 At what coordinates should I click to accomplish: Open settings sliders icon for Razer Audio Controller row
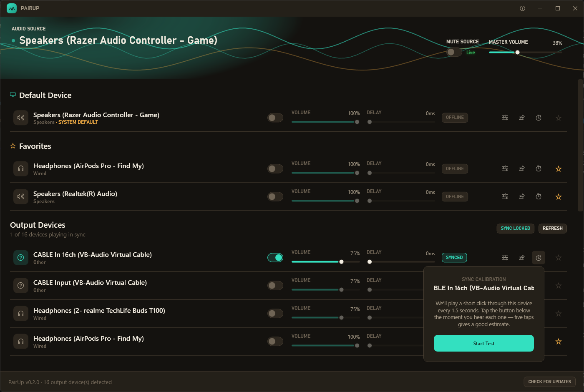(x=505, y=118)
